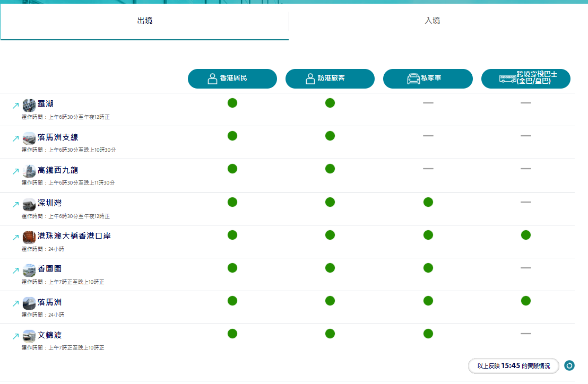
Task: Click the refresh icon beside 15:45 status
Action: pyautogui.click(x=569, y=365)
